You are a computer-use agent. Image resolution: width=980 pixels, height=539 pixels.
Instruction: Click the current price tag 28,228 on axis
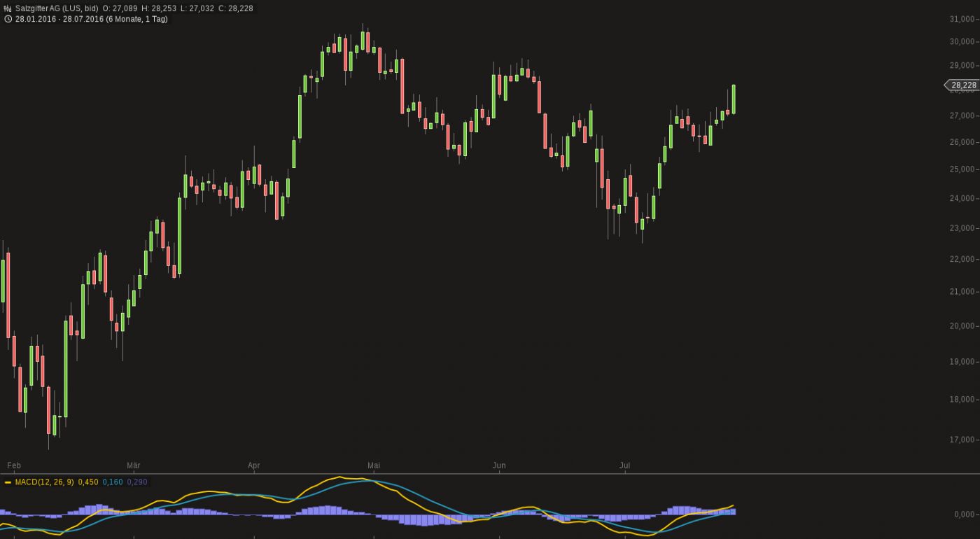[962, 85]
